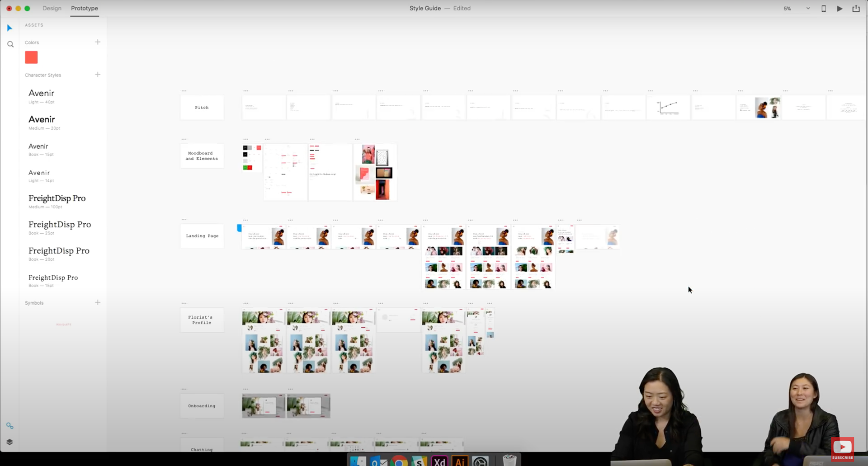Select FreightDisp Pro Book 20pt style

59,254
